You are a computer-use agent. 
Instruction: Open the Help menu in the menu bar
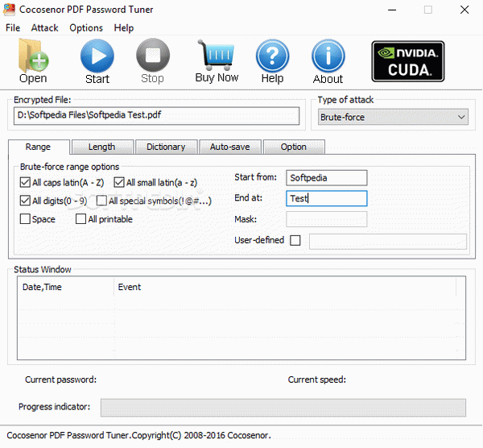[x=124, y=27]
